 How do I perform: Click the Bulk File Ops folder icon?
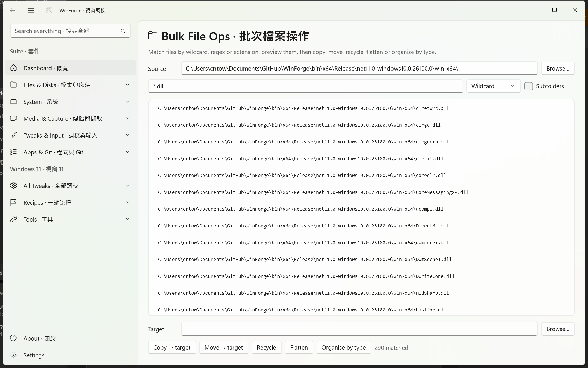coord(153,36)
